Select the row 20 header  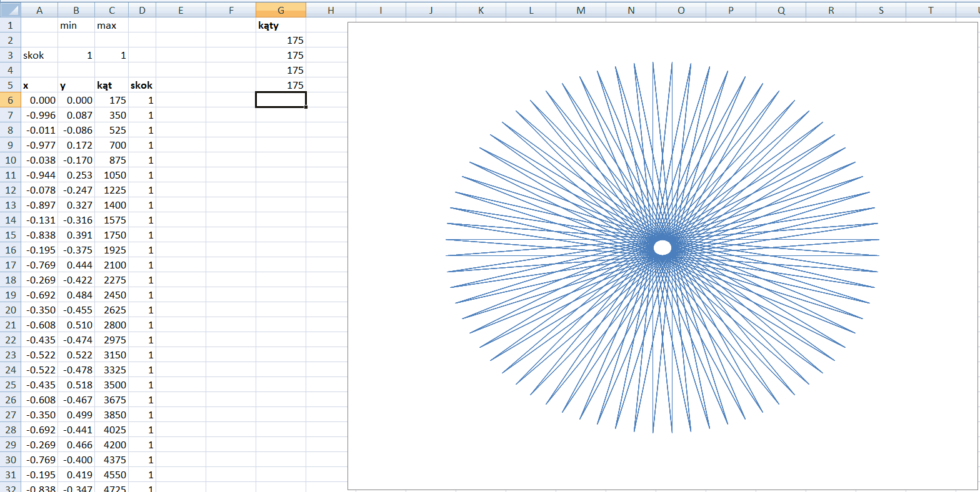[11, 310]
